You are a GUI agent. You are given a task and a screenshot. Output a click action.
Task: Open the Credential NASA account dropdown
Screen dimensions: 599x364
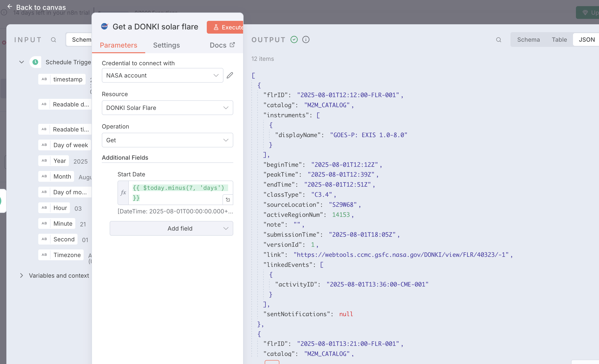click(x=162, y=75)
